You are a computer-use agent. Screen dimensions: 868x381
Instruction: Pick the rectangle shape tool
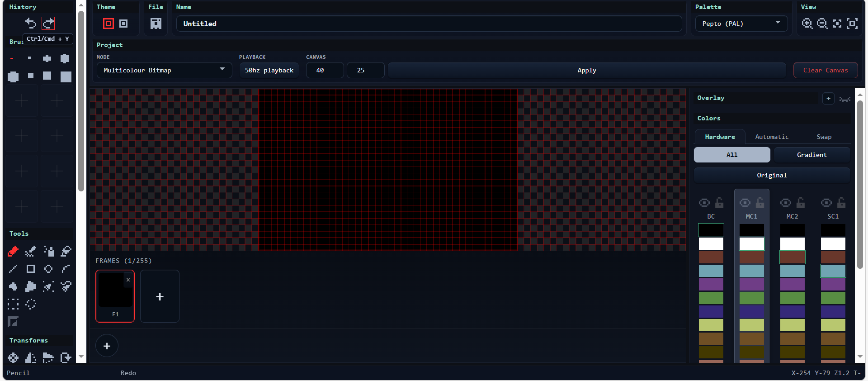tap(31, 269)
